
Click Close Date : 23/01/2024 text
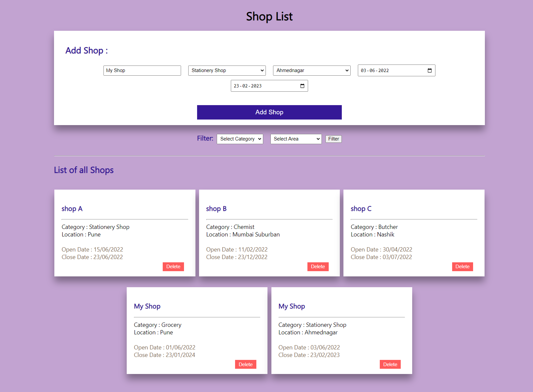[x=164, y=355]
